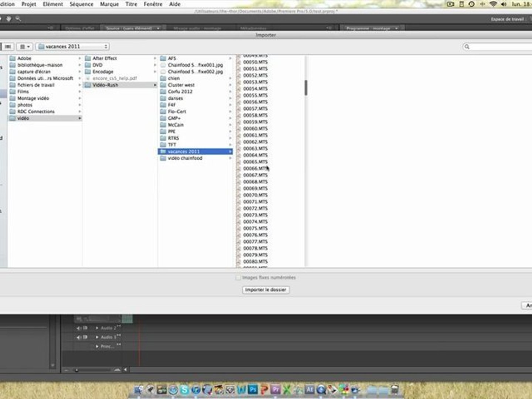Open the vacances 2011 path dropdown

click(73, 47)
